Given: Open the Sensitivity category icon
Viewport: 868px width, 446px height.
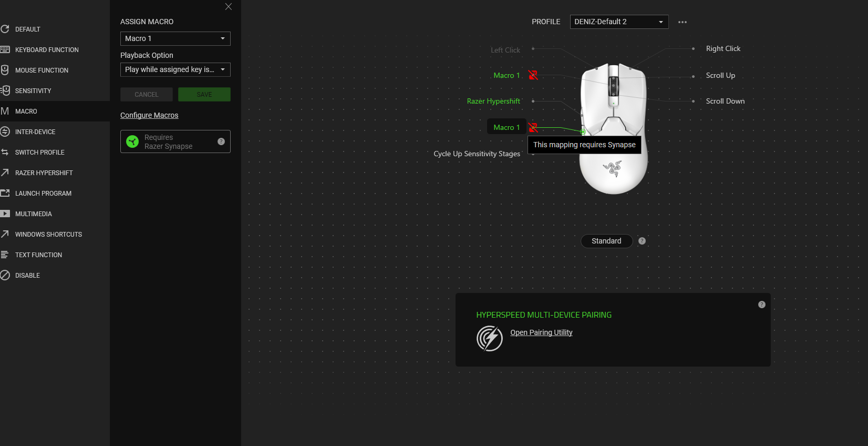Looking at the screenshot, I should click(5, 90).
